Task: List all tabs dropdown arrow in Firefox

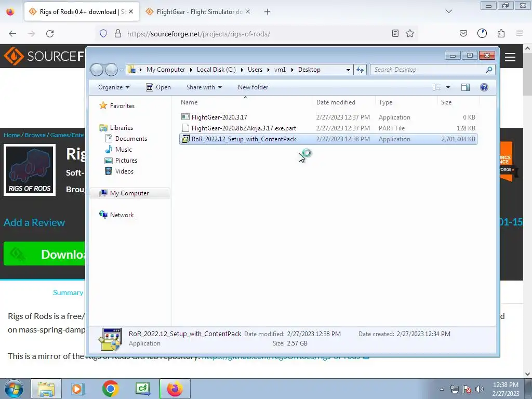Action: click(449, 11)
